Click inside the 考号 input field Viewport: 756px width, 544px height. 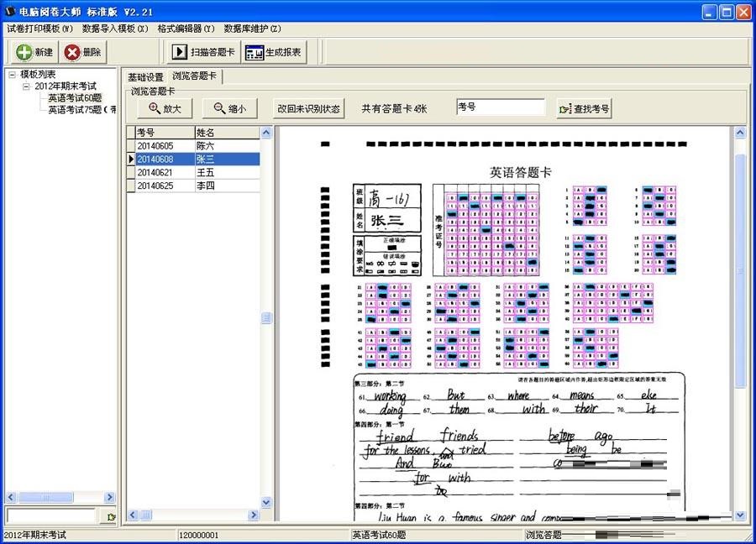pyautogui.click(x=500, y=107)
